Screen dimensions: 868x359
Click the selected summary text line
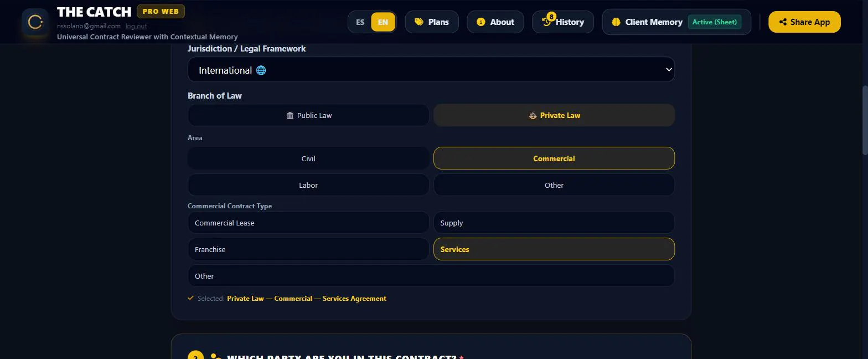coord(307,299)
